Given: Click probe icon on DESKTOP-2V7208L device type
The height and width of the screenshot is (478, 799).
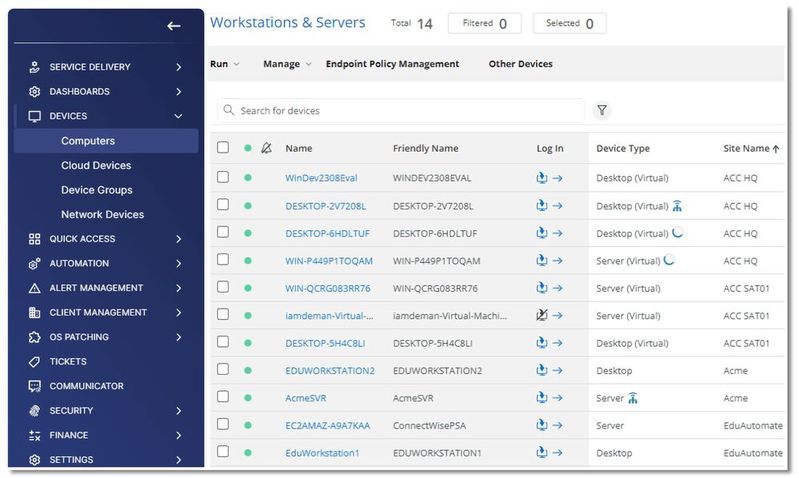Looking at the screenshot, I should coord(677,205).
